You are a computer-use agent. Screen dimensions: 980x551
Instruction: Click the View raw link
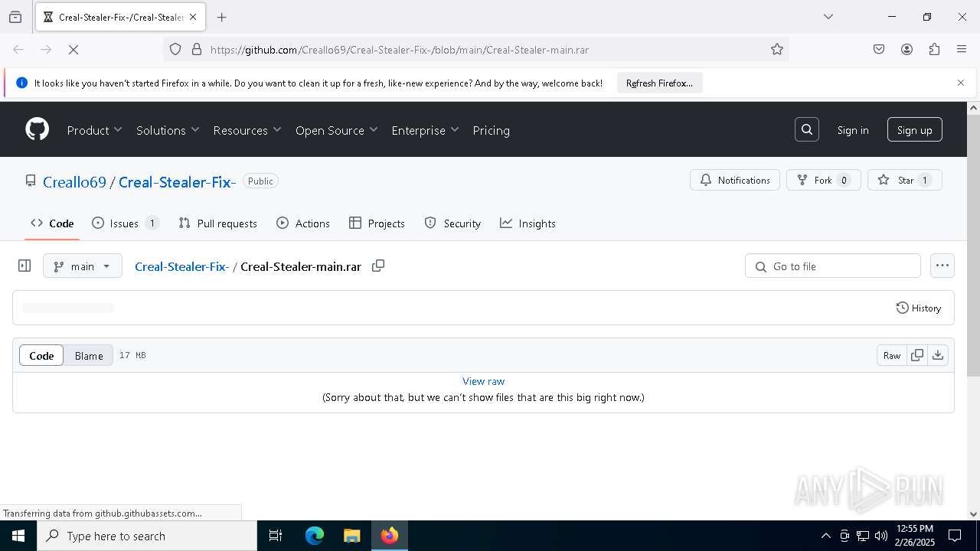[483, 381]
